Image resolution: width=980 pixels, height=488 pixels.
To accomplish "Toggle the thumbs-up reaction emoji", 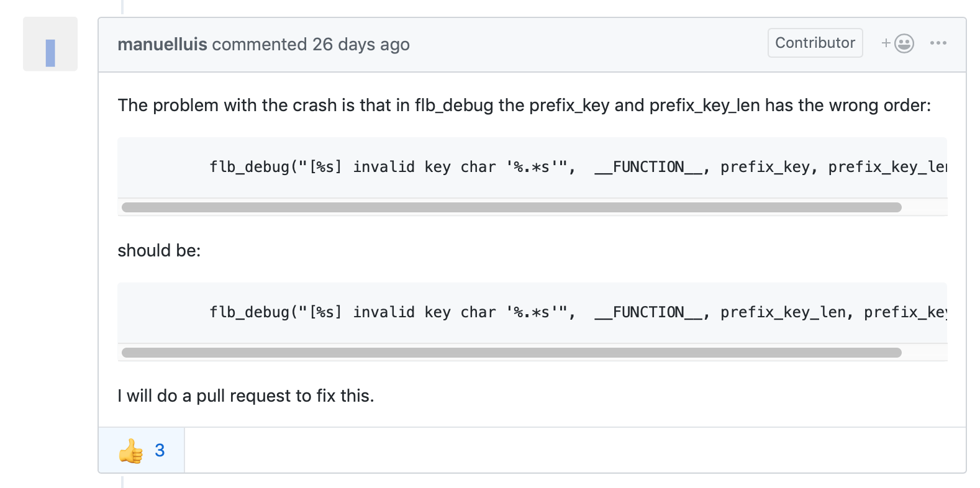I will 131,451.
